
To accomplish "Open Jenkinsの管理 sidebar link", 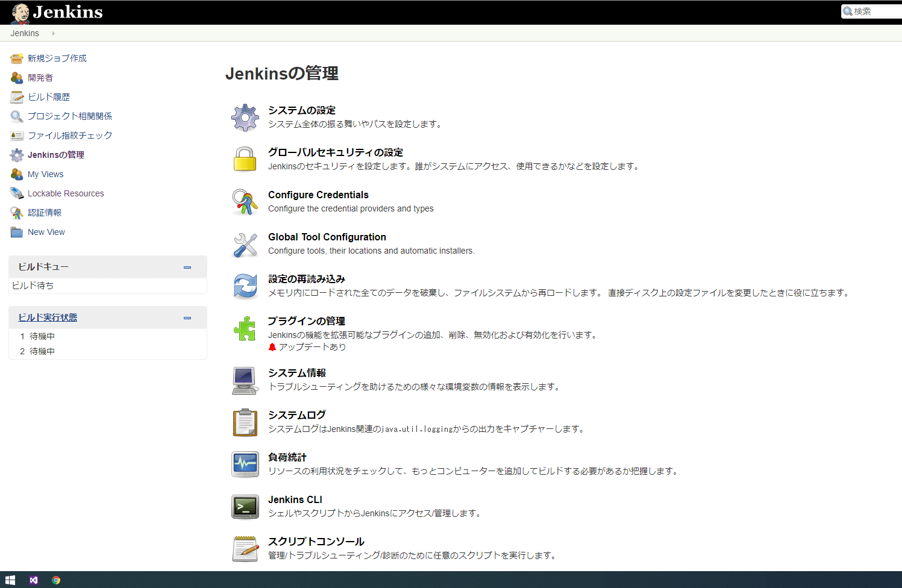I will pyautogui.click(x=56, y=155).
